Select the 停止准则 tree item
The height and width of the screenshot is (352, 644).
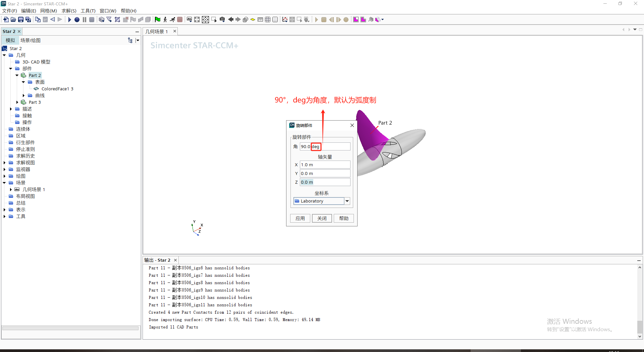(x=25, y=149)
